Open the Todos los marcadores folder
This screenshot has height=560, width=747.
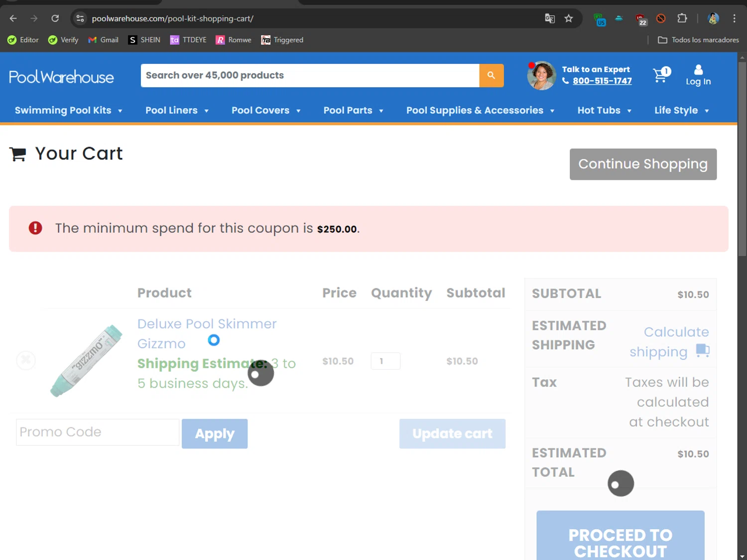pos(698,40)
